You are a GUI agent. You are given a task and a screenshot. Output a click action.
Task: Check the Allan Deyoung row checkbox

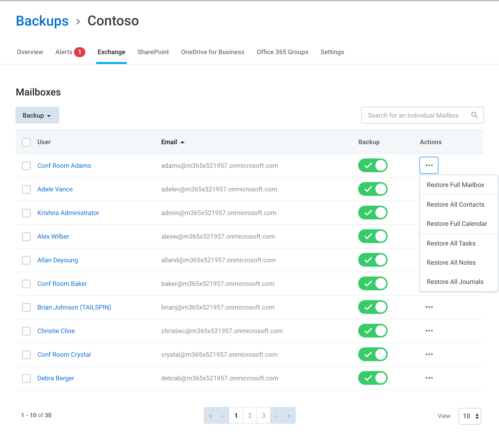pos(26,260)
